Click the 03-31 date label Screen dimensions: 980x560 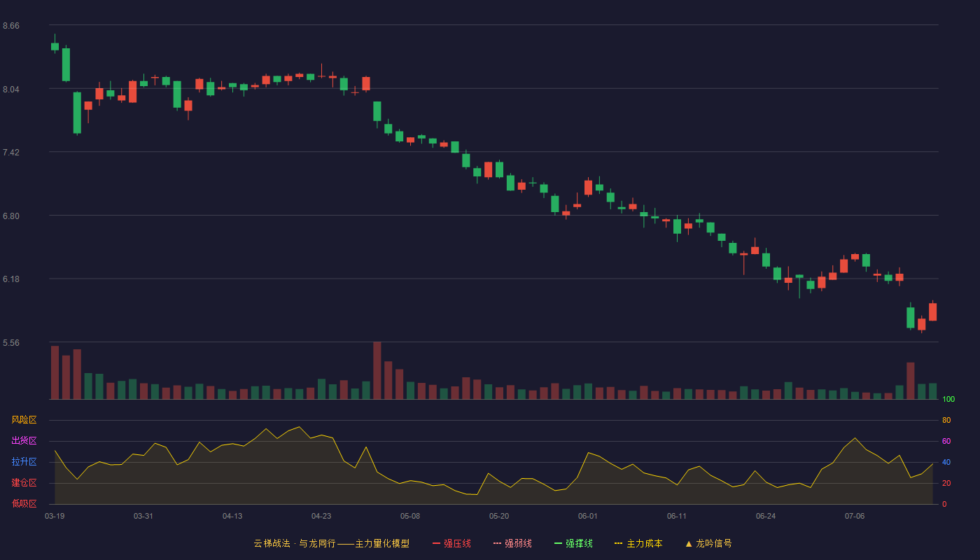[x=143, y=516]
